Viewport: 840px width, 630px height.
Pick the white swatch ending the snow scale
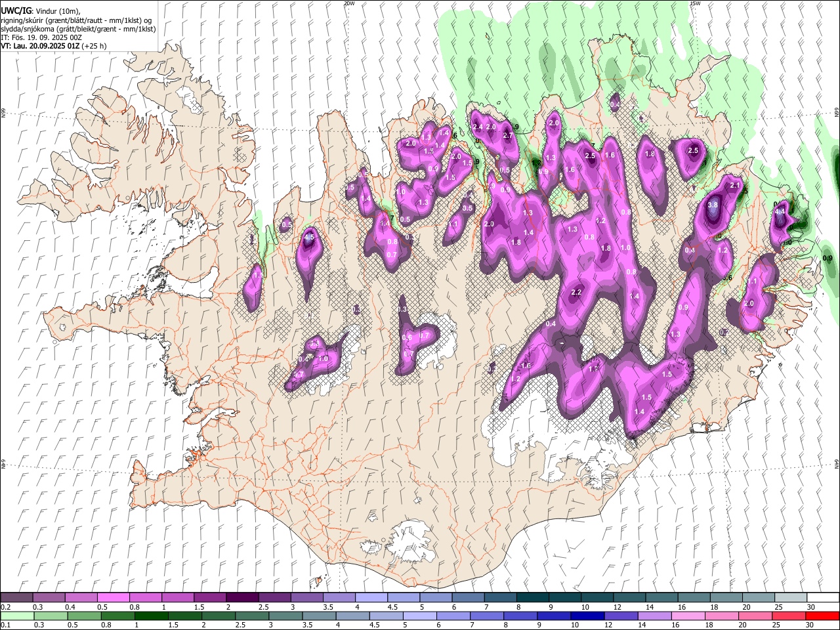[823, 597]
